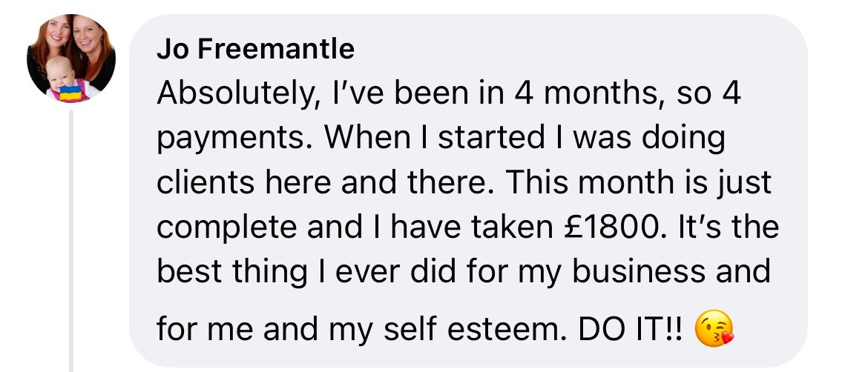868x372 pixels.
Task: Click the word "business" in comment
Action: coord(637,270)
